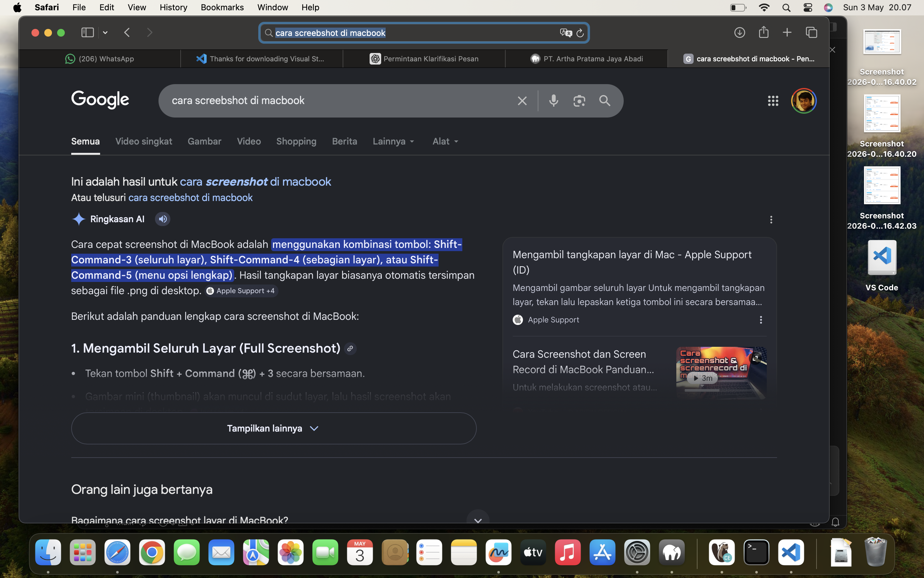Open the Trash in the Dock
The image size is (924, 578).
pos(876,552)
